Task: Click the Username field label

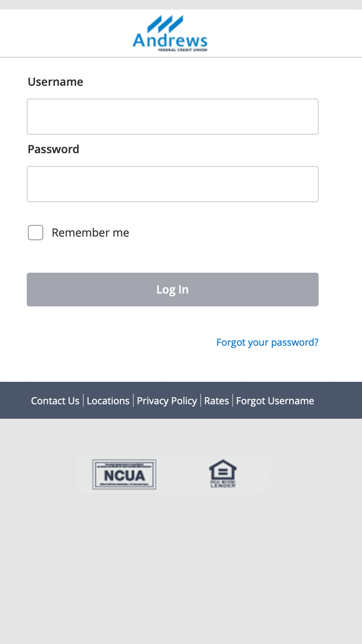Action: pyautogui.click(x=55, y=82)
